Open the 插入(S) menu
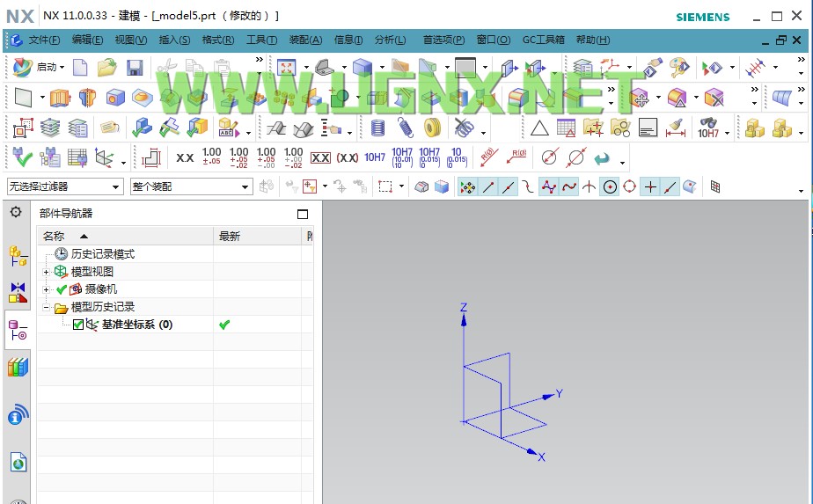 tap(174, 40)
